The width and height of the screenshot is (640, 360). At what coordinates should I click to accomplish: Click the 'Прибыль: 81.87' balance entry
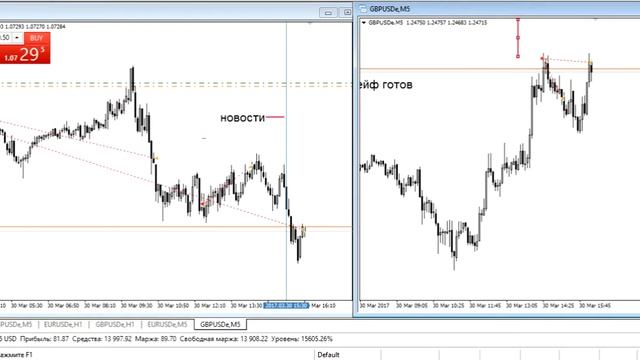(x=44, y=339)
